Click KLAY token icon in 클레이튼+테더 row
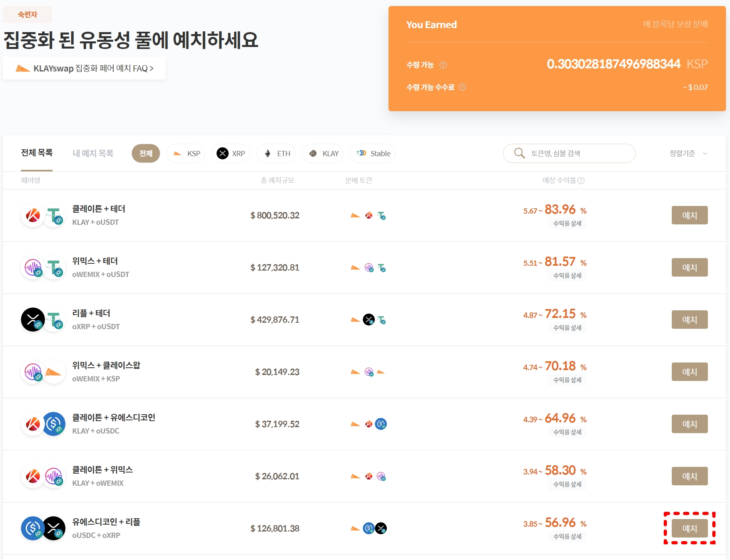 click(x=33, y=216)
